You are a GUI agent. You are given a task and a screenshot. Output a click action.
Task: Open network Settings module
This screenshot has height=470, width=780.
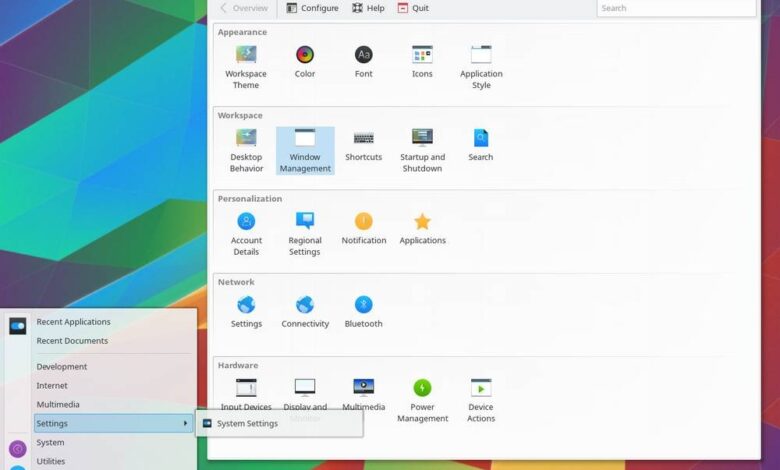(x=246, y=311)
